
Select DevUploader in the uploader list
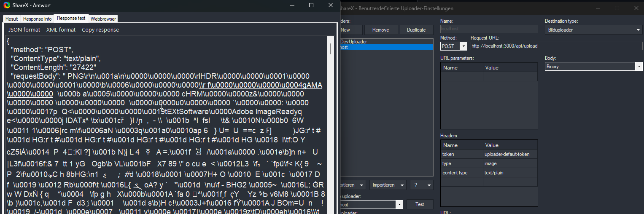(x=387, y=42)
